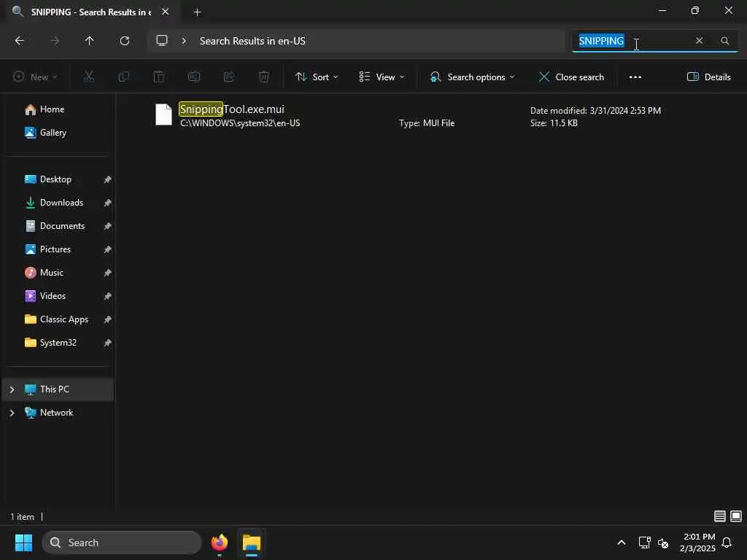Open the See more ellipsis menu

pyautogui.click(x=635, y=77)
